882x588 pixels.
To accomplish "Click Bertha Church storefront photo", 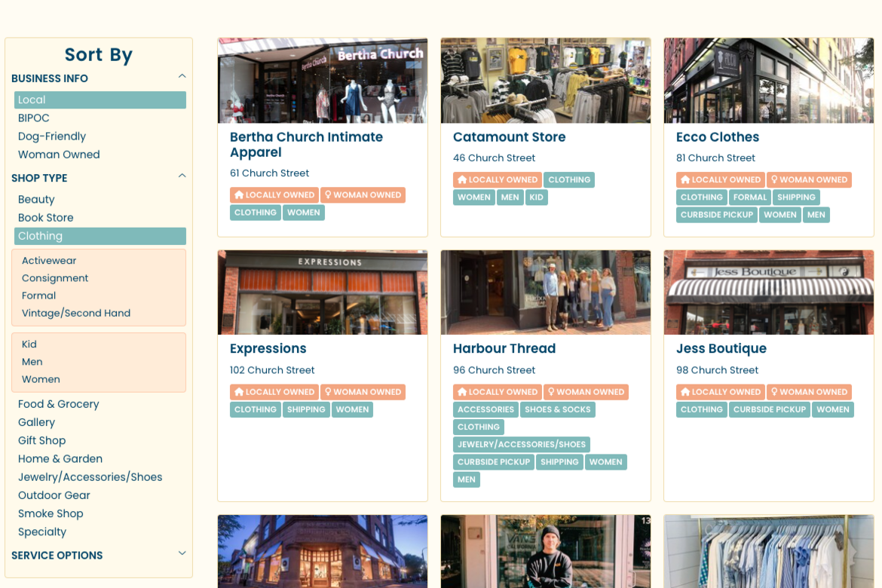I will point(323,81).
